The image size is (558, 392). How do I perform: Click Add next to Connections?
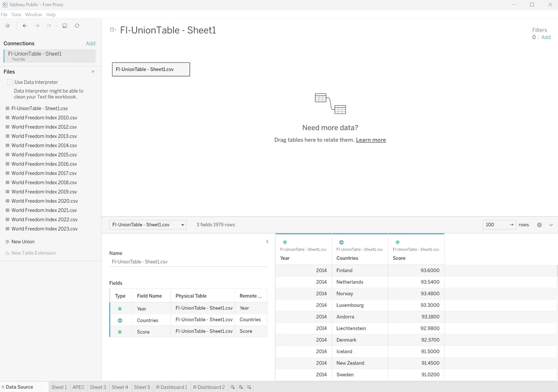(x=91, y=43)
